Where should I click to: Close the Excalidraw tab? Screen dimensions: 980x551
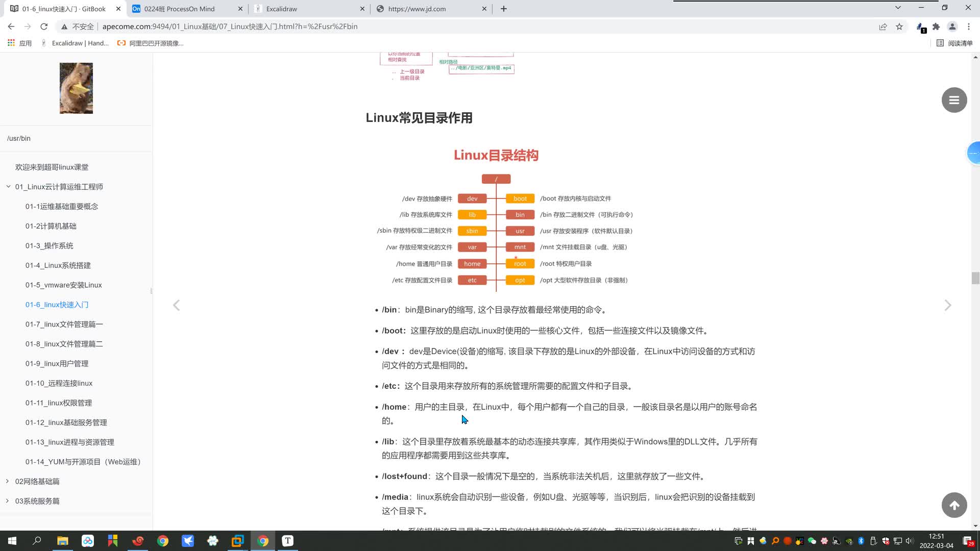362,9
